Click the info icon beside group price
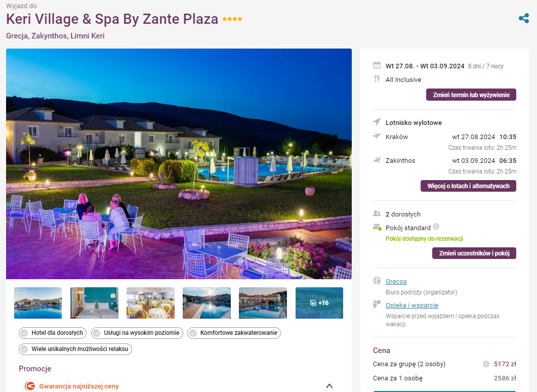The height and width of the screenshot is (392, 537). pos(486,364)
